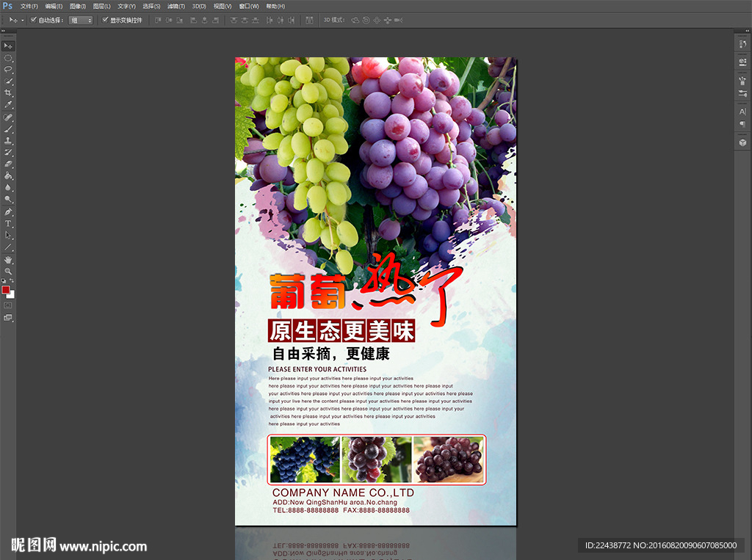
Task: Toggle show transform controls (显示变换控件) checkbox
Action: pos(106,20)
